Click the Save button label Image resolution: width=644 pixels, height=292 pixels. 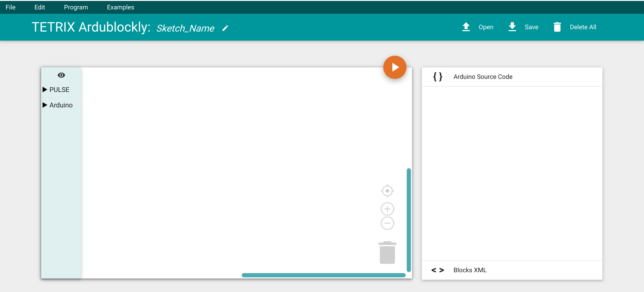(x=531, y=27)
